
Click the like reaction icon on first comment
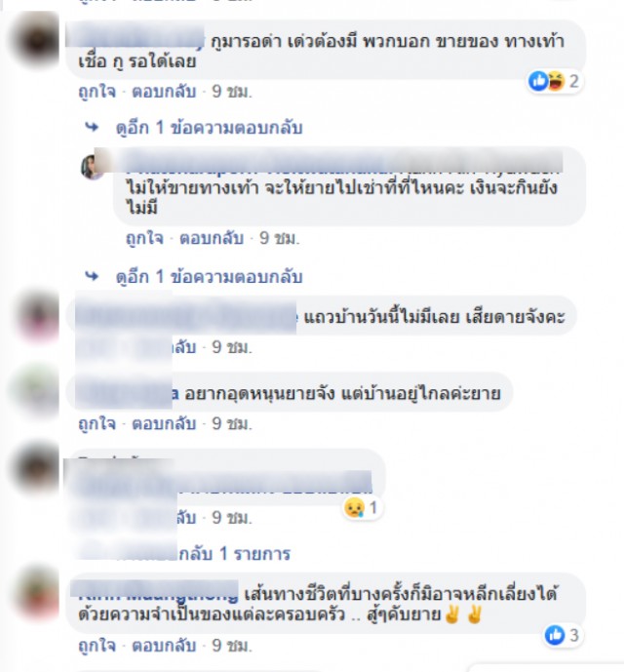tap(538, 81)
